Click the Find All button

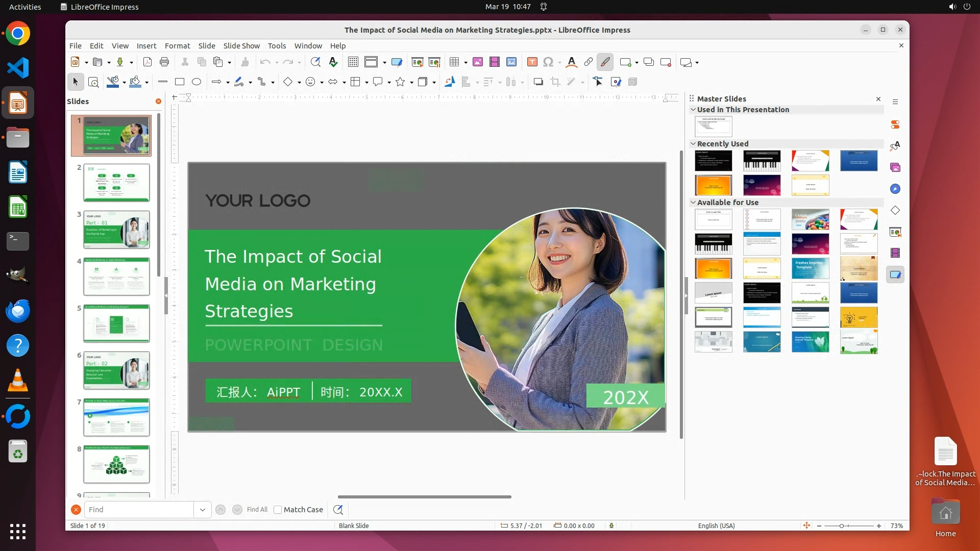257,510
